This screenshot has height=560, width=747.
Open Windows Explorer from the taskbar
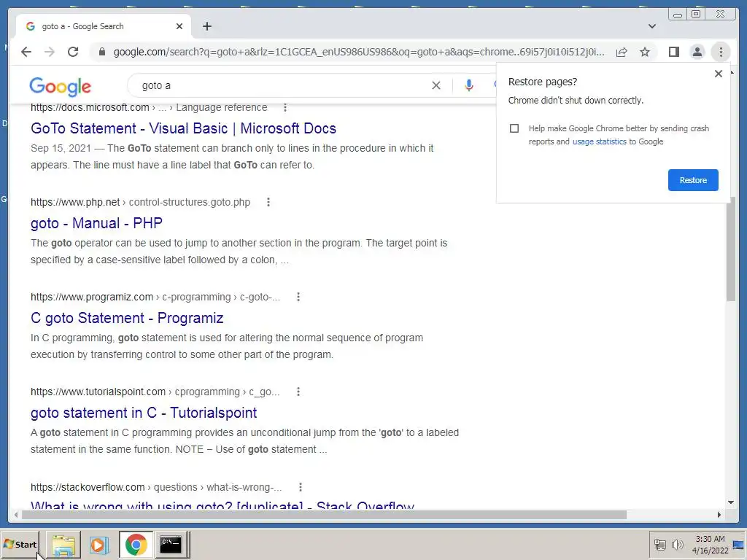pos(64,544)
